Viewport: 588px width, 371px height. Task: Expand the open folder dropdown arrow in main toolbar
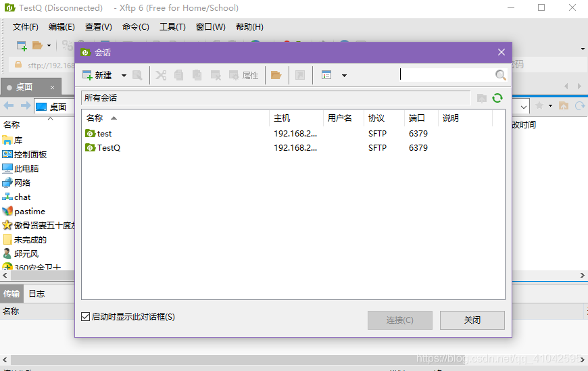click(x=49, y=46)
